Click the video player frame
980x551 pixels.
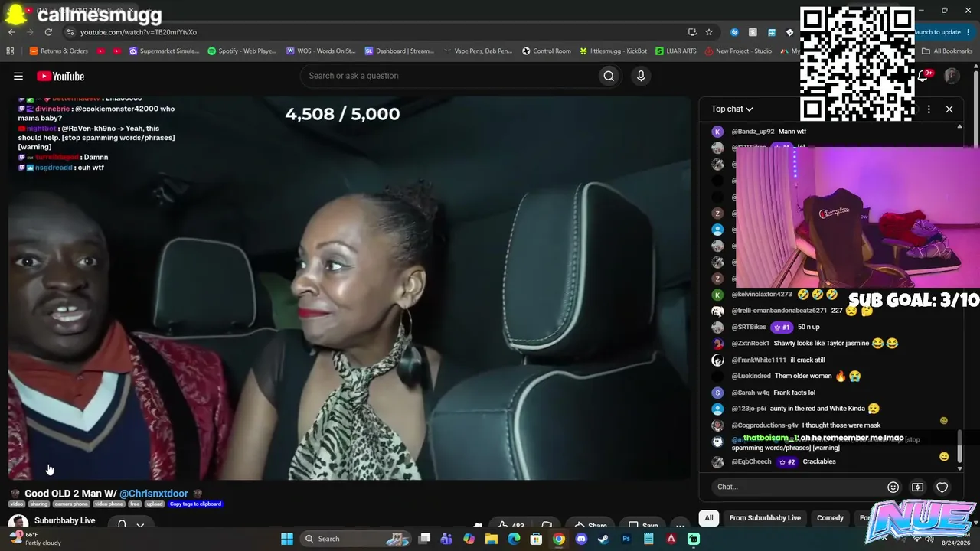[350, 289]
